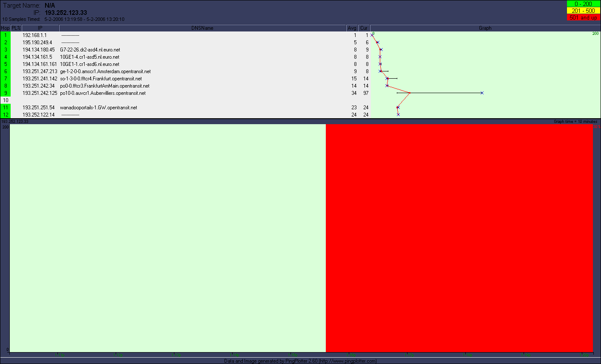Select hop 8 green cell
The height and width of the screenshot is (364, 601).
click(x=6, y=86)
